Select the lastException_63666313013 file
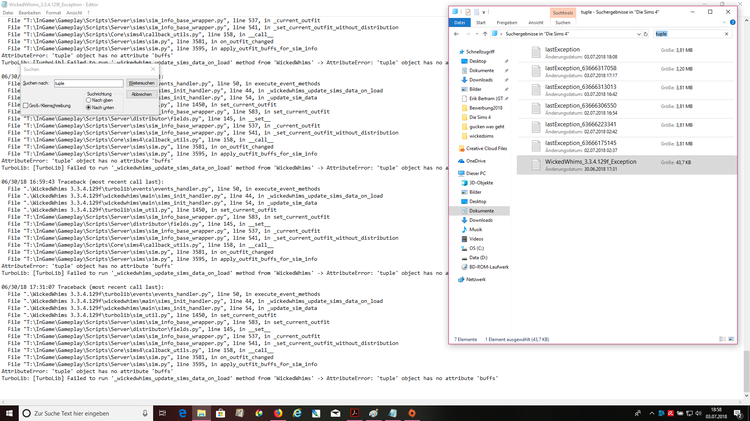This screenshot has height=421, width=750. (627, 90)
